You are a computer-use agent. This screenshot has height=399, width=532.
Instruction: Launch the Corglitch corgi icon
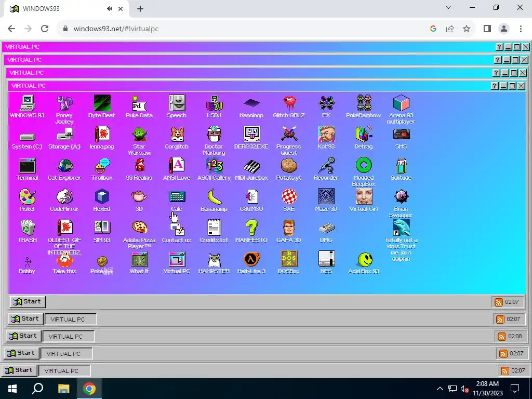[177, 137]
